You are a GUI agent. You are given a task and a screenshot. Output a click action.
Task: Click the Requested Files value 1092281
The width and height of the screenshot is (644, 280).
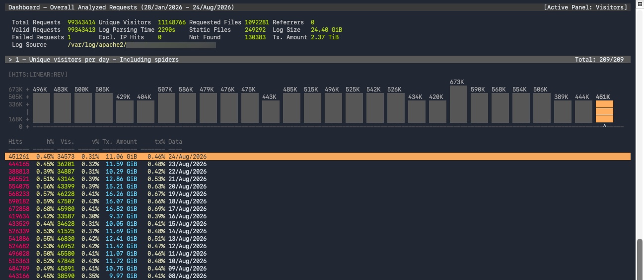pos(257,22)
